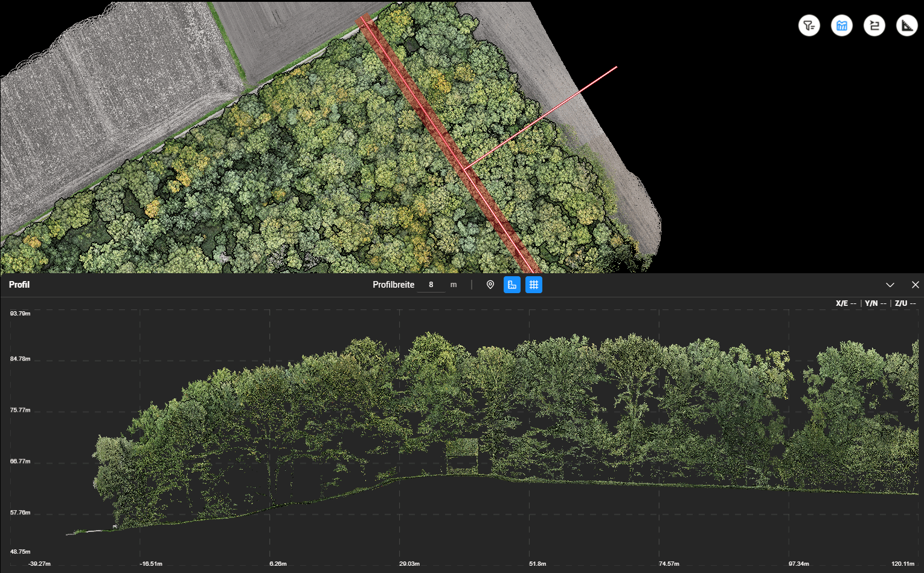Click the 48.75m elevation axis label
The image size is (924, 573).
(20, 552)
